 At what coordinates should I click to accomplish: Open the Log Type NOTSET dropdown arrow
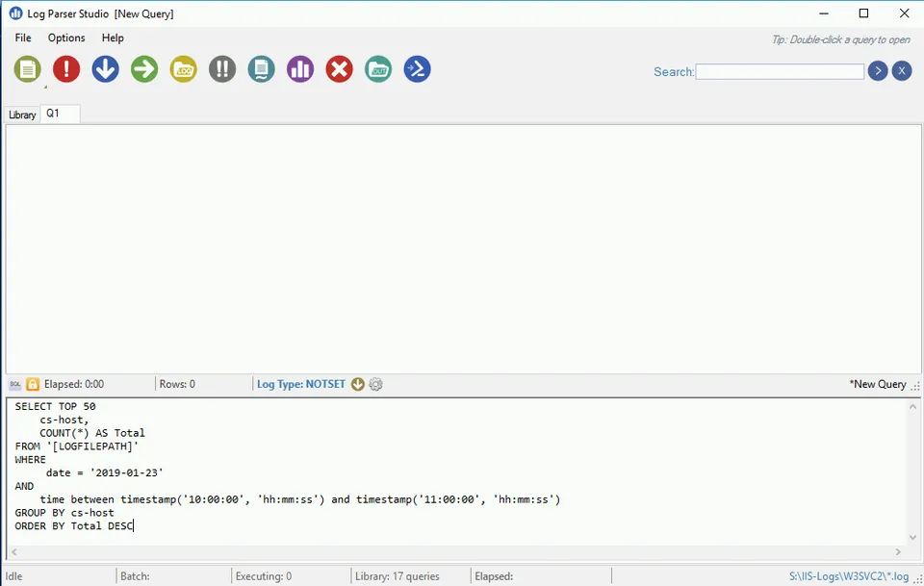[x=357, y=384]
